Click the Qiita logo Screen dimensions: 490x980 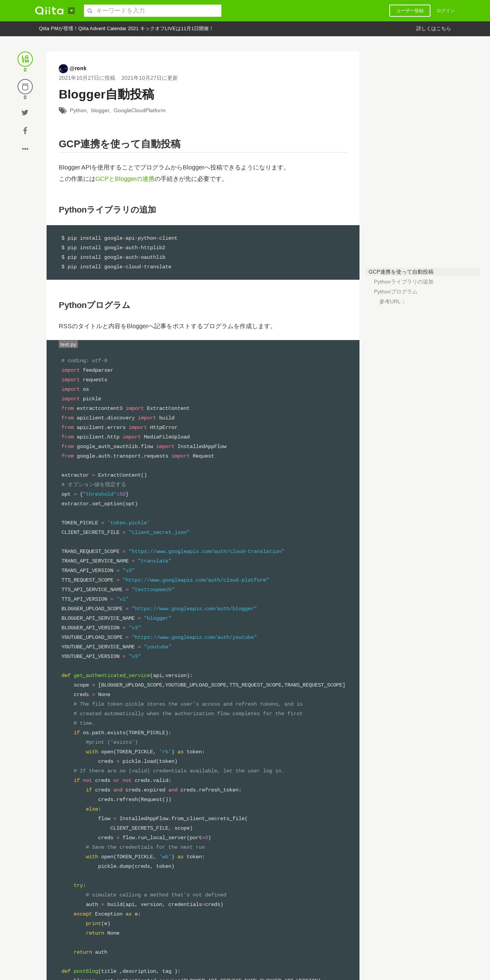click(x=49, y=11)
